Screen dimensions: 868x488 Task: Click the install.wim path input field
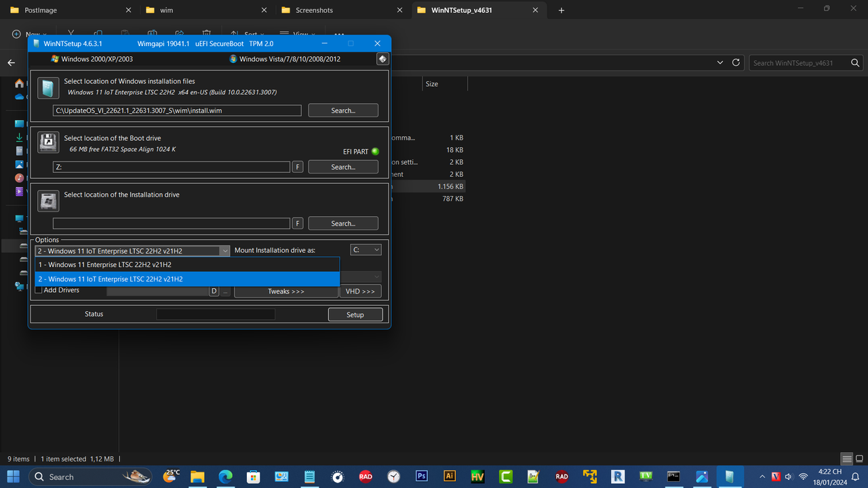pyautogui.click(x=177, y=110)
